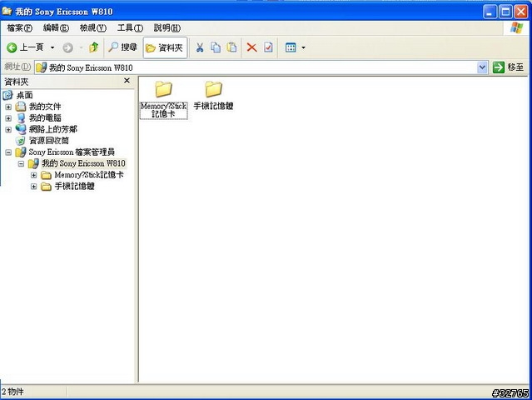Image resolution: width=532 pixels, height=400 pixels.
Task: Open the 編輯(E) menu
Action: point(57,27)
